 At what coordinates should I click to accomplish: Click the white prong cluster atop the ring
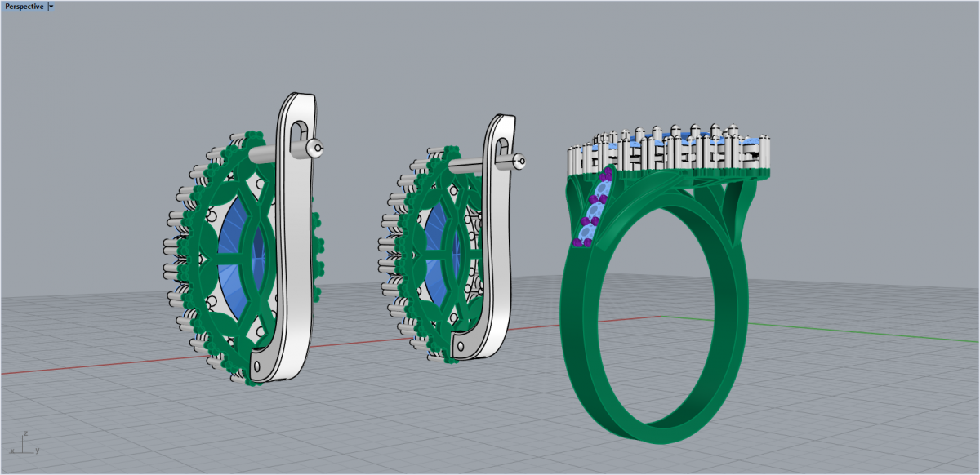click(670, 147)
